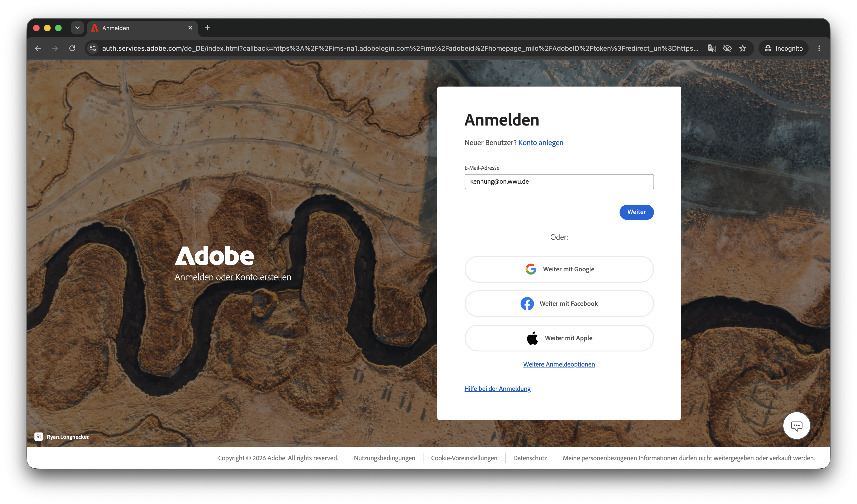Click the blue Weiter button
Screen dimensions: 857x504
click(x=636, y=212)
